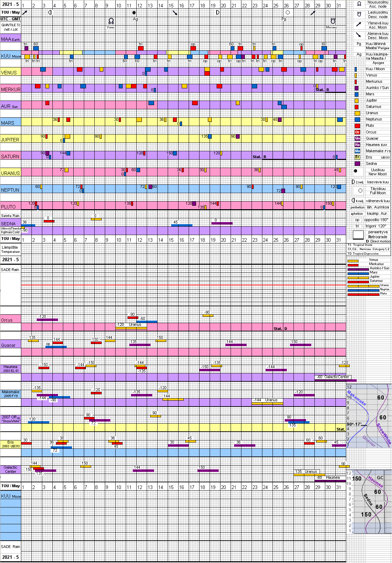This screenshot has width=392, height=563.
Task: Open the Haumea Sedna GC curve graph
Action: click(369, 502)
